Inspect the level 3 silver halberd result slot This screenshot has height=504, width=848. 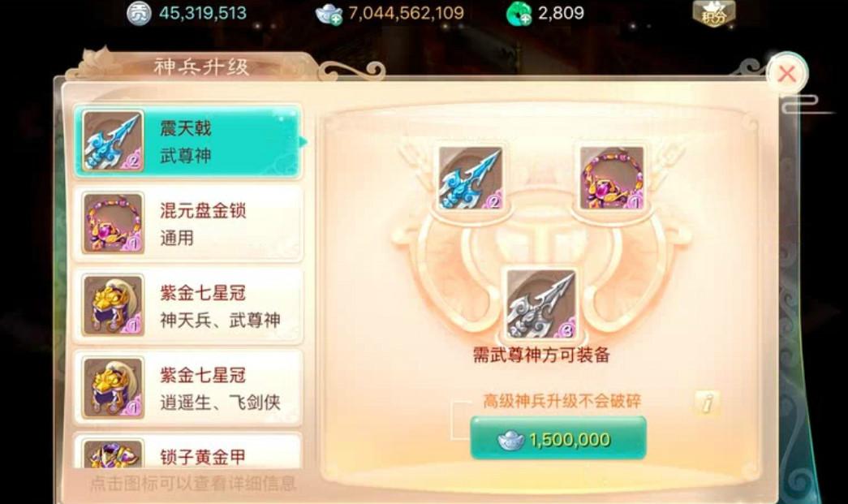click(x=540, y=304)
